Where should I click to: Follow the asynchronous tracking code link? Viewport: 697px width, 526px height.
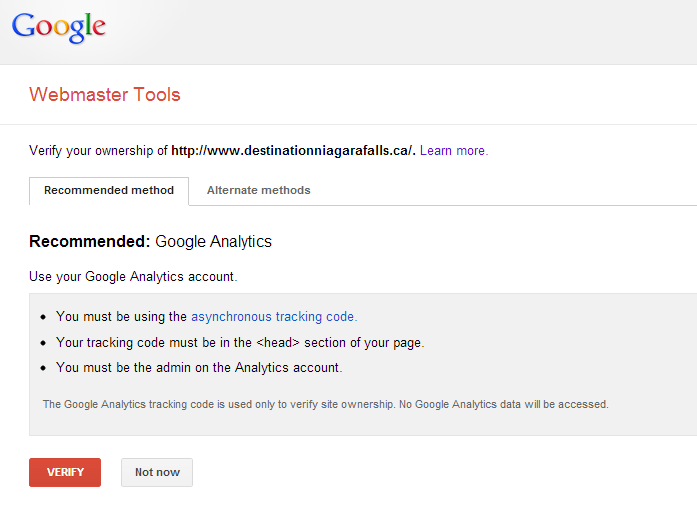pyautogui.click(x=274, y=317)
